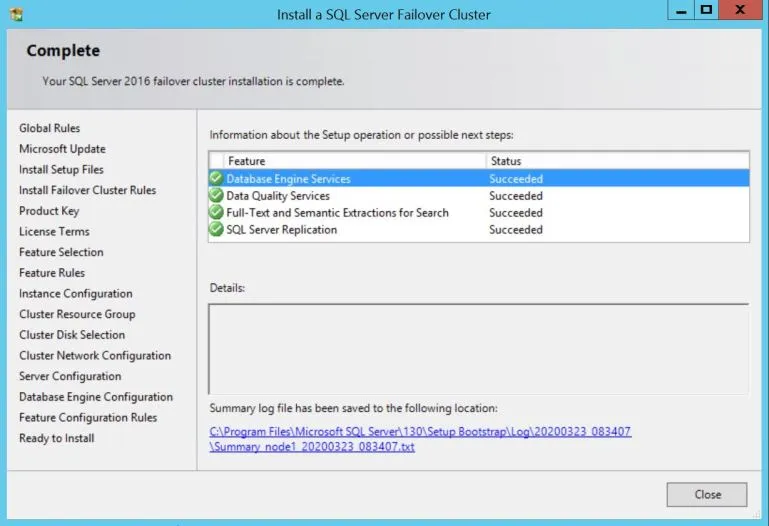
Task: Click the Cluster Disk Selection step
Action: point(72,335)
